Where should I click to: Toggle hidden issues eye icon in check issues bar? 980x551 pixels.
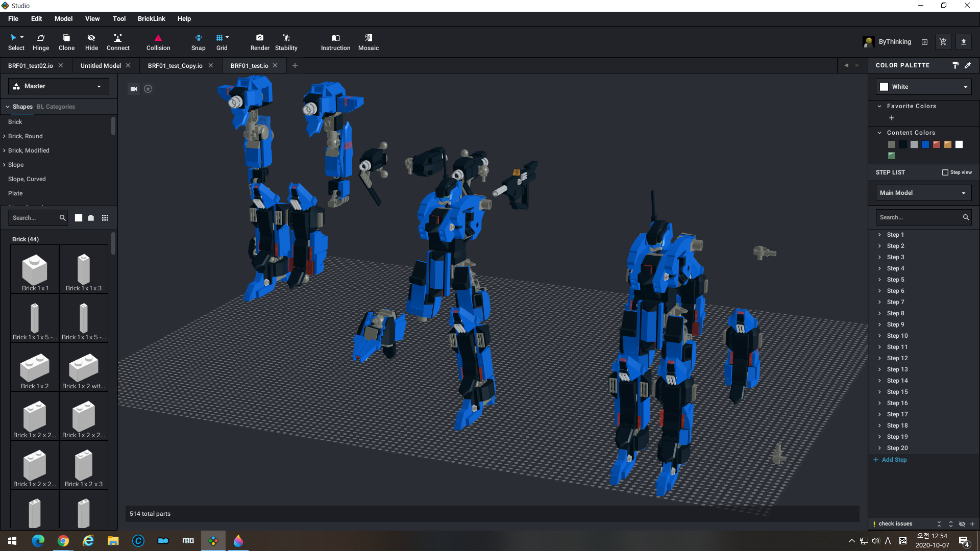tap(962, 524)
